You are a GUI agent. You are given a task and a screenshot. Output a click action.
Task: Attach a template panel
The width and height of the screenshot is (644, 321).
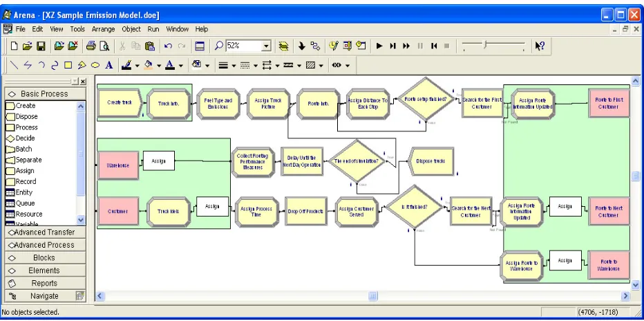click(x=59, y=46)
